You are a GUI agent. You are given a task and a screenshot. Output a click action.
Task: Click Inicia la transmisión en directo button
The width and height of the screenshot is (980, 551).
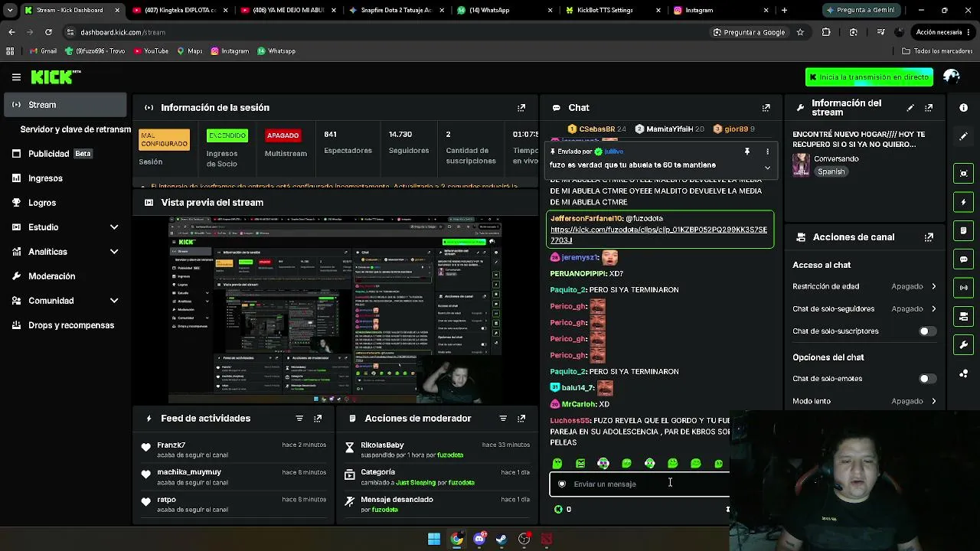tap(869, 77)
